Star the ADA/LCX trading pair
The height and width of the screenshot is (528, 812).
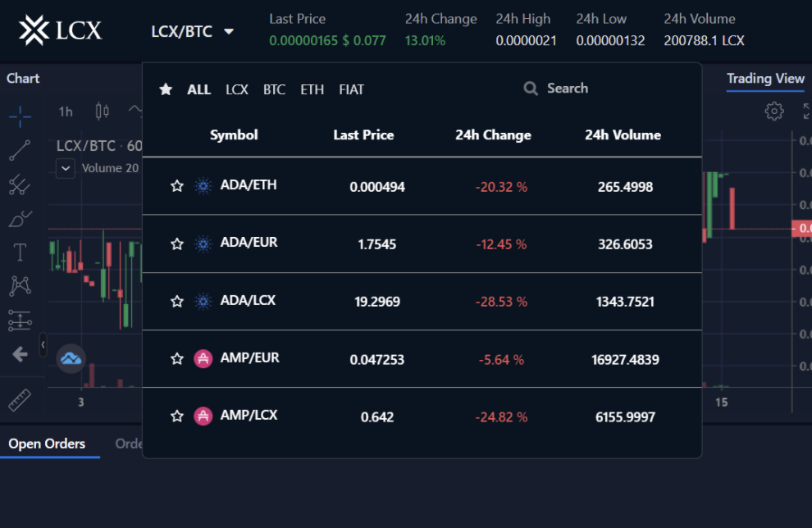coord(176,302)
